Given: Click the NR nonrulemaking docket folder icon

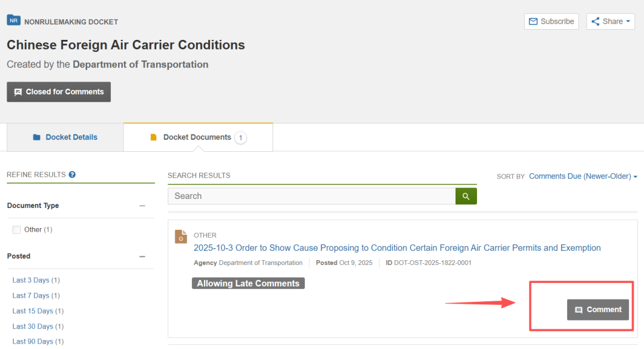Looking at the screenshot, I should 13,20.
